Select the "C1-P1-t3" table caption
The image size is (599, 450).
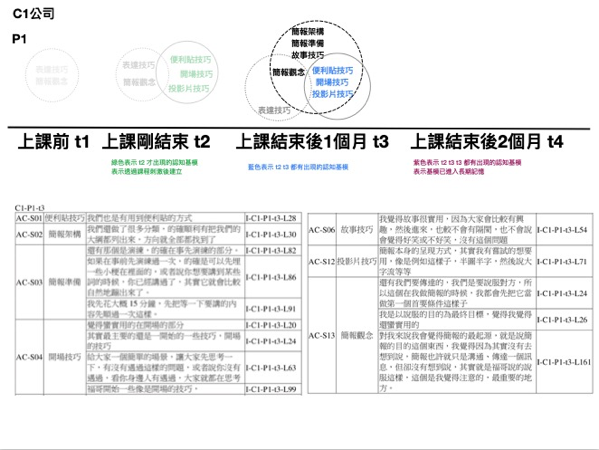[29, 208]
